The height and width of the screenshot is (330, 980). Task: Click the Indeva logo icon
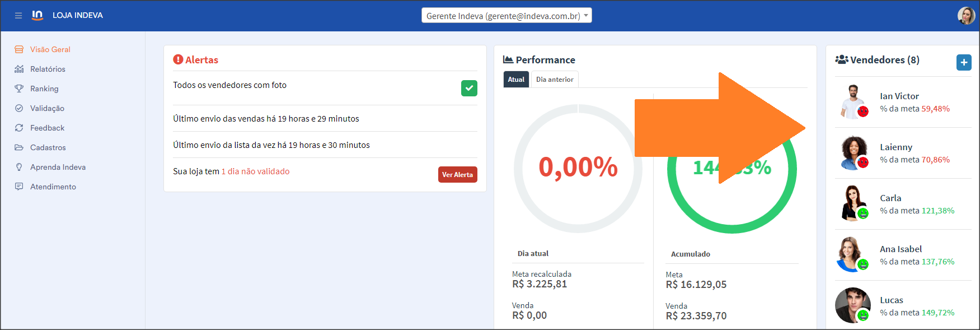tap(37, 15)
